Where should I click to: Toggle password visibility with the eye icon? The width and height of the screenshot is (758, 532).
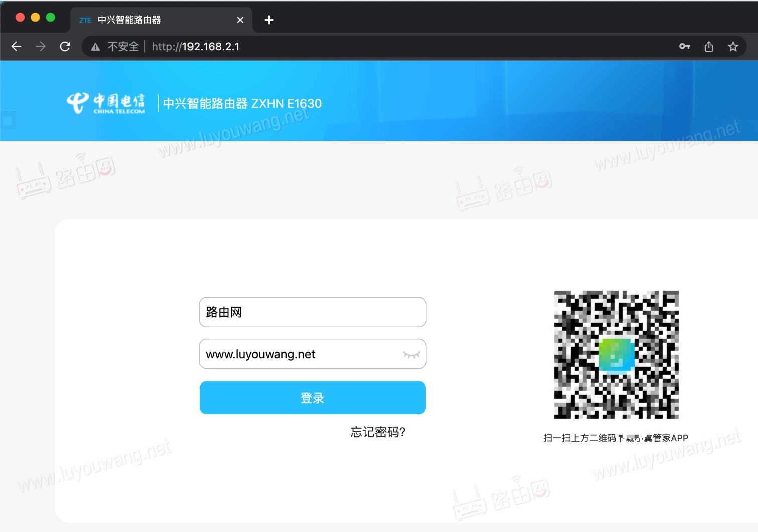[411, 354]
